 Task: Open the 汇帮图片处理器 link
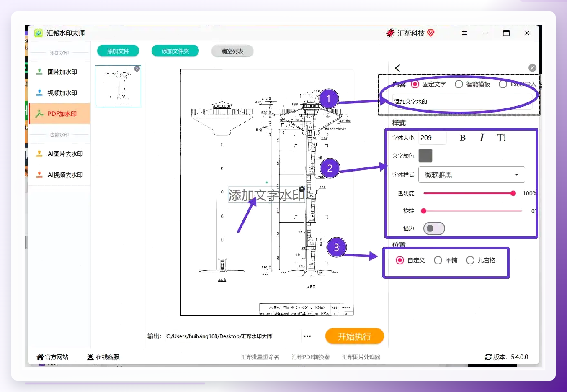[x=361, y=357]
